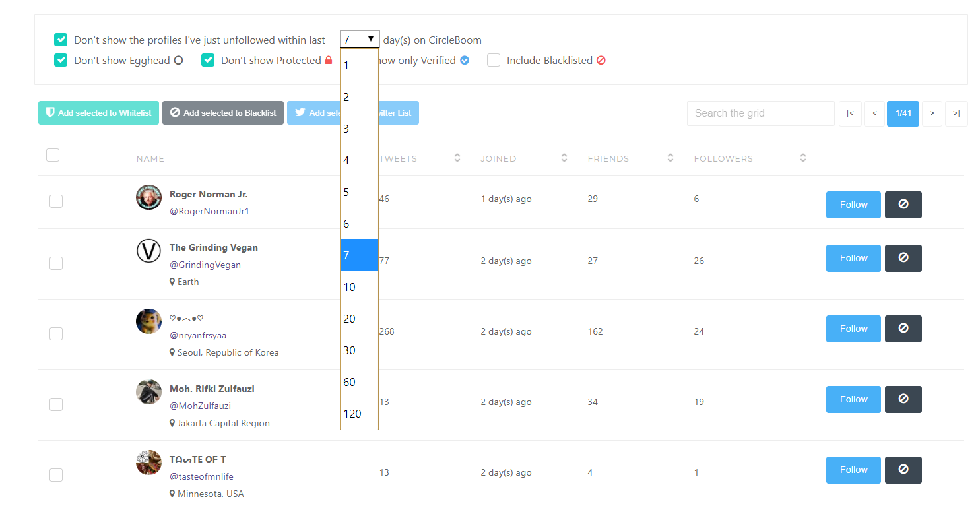Screen dimensions: 980x512
Task: Click the highlighted 1/41 page indicator
Action: [x=903, y=113]
